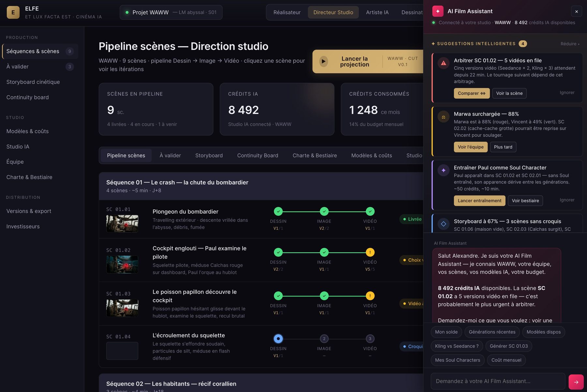Close the AI Film Assistant panel
Image resolution: width=587 pixels, height=392 pixels.
pos(577,11)
